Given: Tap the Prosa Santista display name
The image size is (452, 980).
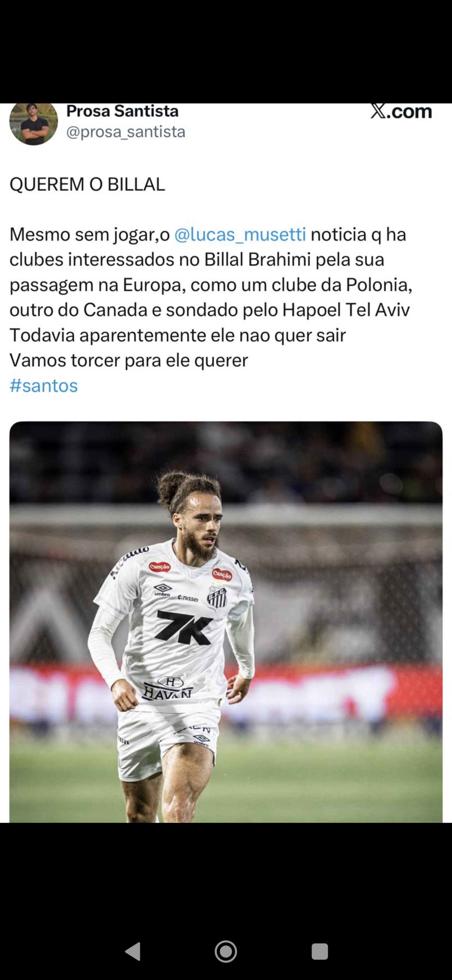Looking at the screenshot, I should (123, 111).
